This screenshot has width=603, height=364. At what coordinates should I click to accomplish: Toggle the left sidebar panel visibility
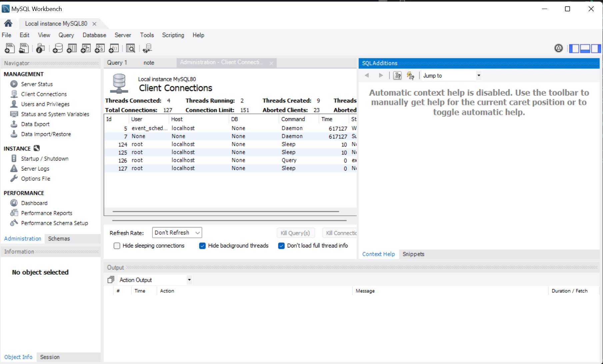(574, 49)
